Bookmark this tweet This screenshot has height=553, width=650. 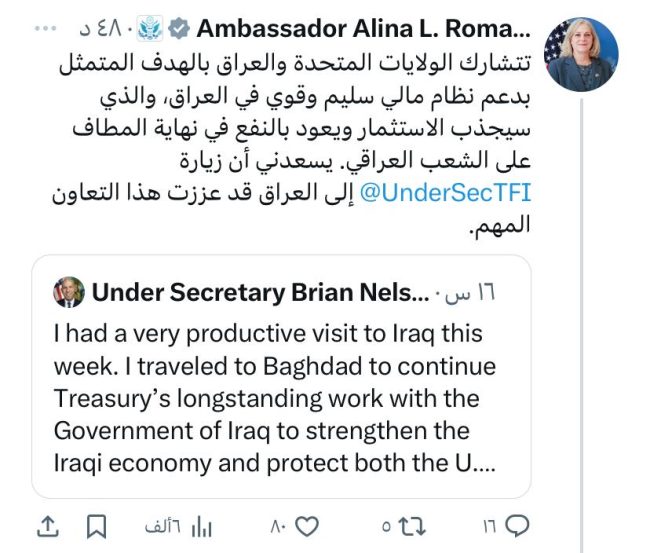pyautogui.click(x=96, y=526)
